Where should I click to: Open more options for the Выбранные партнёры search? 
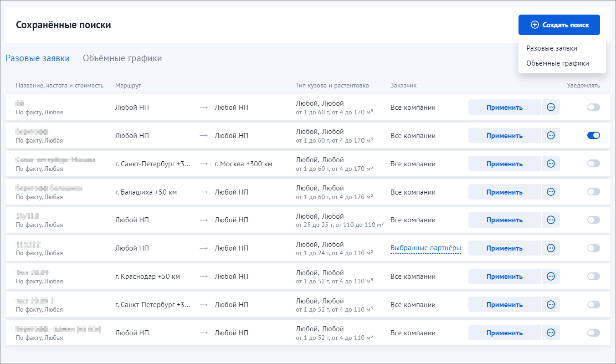click(x=551, y=248)
